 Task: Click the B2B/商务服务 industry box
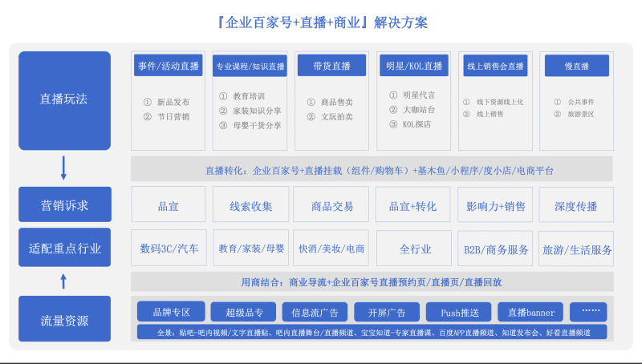coord(496,249)
